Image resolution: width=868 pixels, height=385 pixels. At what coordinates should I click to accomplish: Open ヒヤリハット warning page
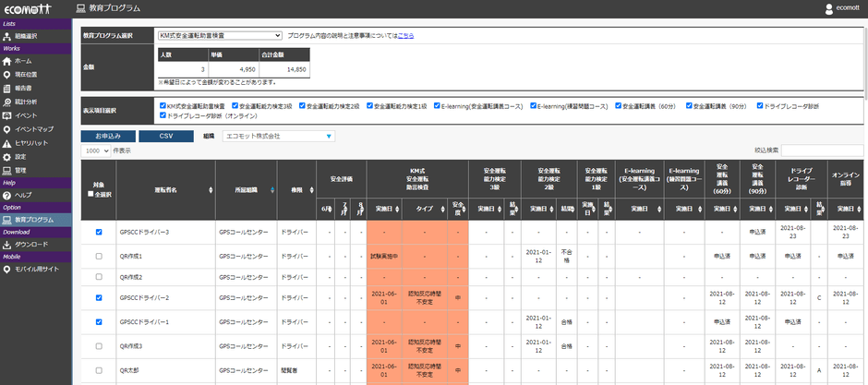click(x=31, y=143)
